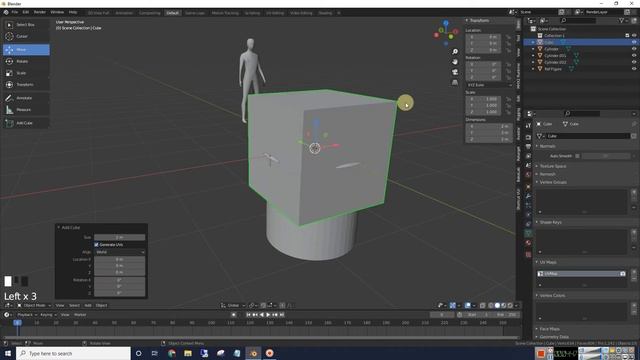Image resolution: width=640 pixels, height=360 pixels.
Task: Click the viewport pan hand icon
Action: pyautogui.click(x=455, y=62)
